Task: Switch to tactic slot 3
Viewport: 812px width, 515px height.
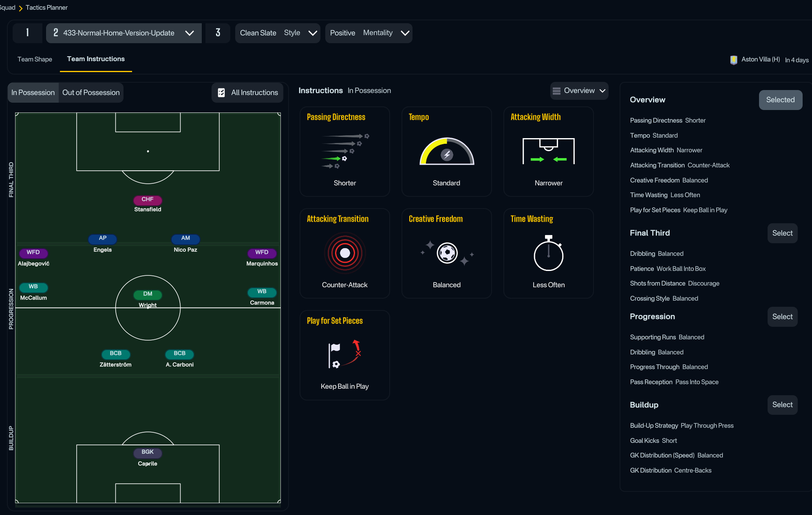Action: click(218, 33)
